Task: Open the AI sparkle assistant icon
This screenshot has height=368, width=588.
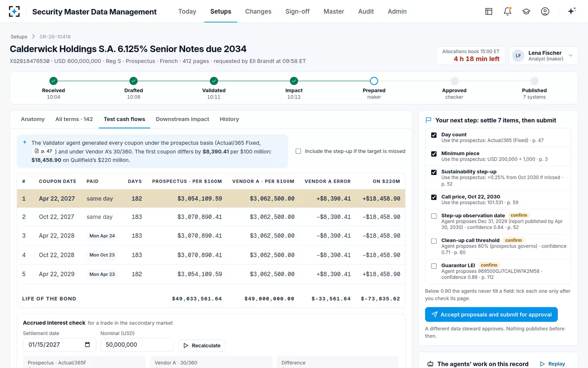Action: tap(572, 11)
